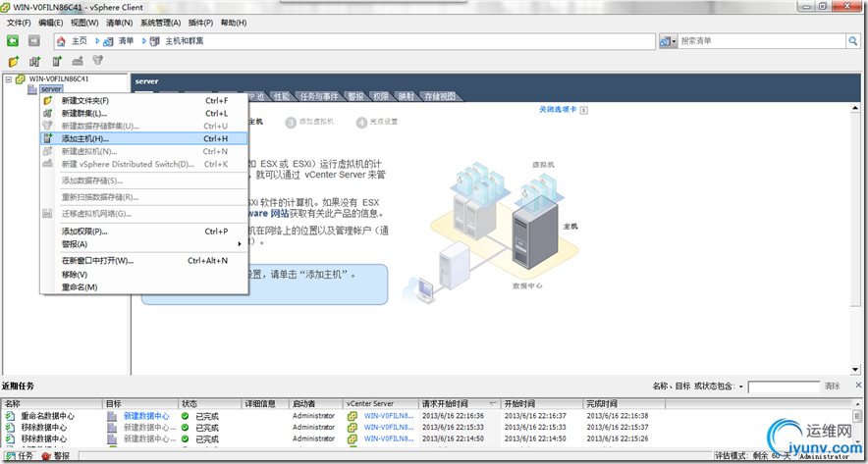Choose 新建群集(L) from context menu
868x464 pixels.
[x=144, y=114]
